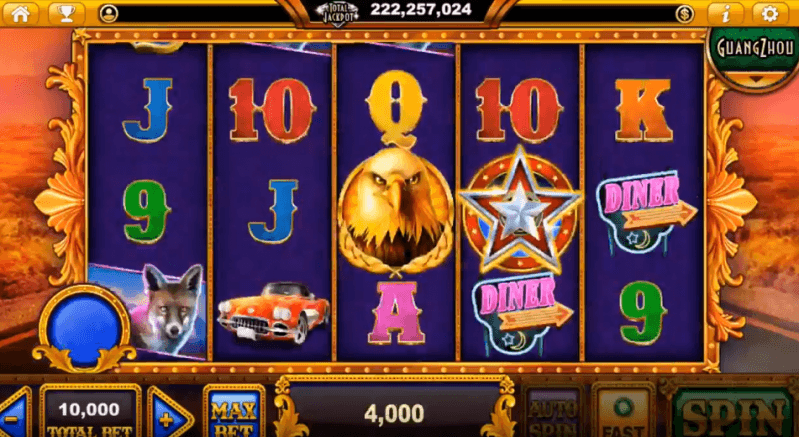This screenshot has width=799, height=437.
Task: Open the info paytable icon
Action: coord(726,13)
